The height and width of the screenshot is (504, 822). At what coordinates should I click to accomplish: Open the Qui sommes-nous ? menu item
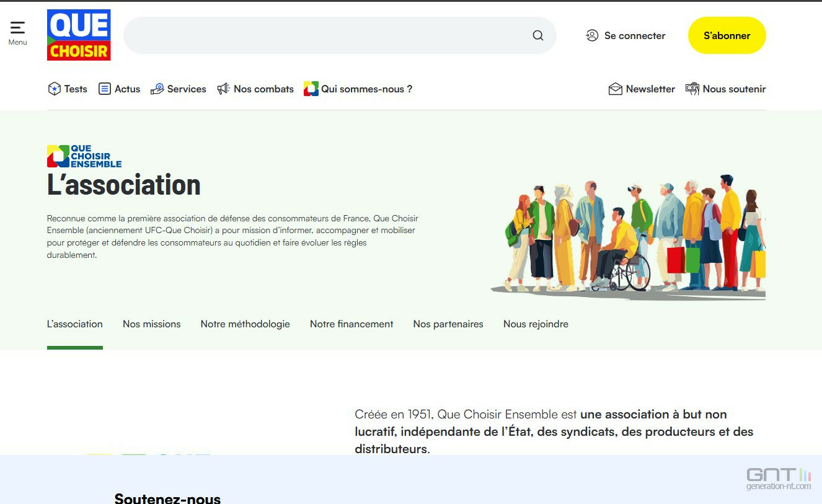[366, 89]
